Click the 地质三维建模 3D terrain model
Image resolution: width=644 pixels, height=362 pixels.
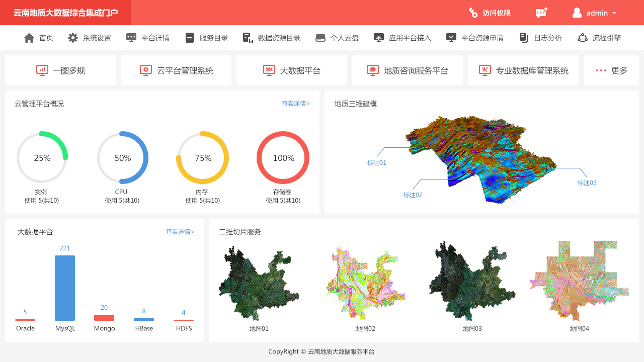pos(480,159)
